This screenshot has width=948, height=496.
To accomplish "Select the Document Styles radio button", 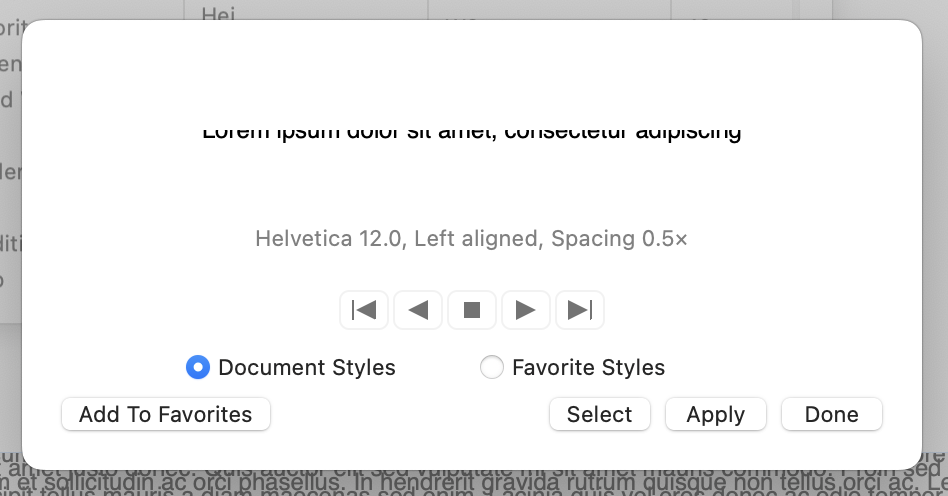I will point(198,368).
